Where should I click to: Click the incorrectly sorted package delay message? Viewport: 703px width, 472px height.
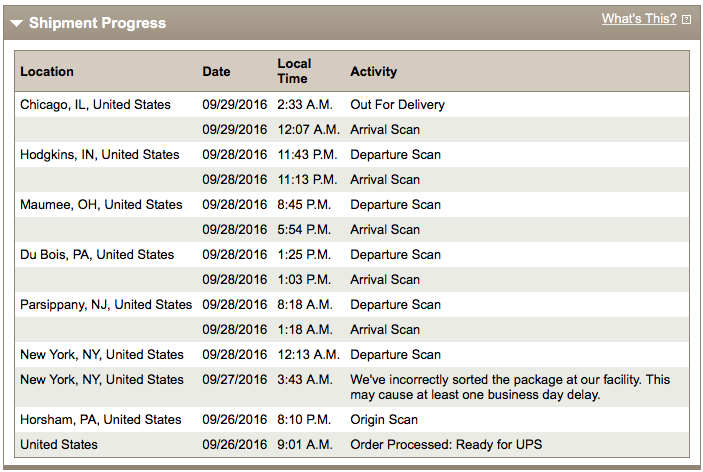tap(510, 387)
